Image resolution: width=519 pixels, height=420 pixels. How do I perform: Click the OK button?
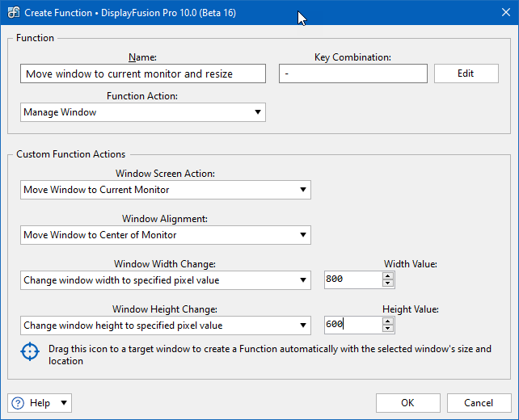click(x=407, y=403)
